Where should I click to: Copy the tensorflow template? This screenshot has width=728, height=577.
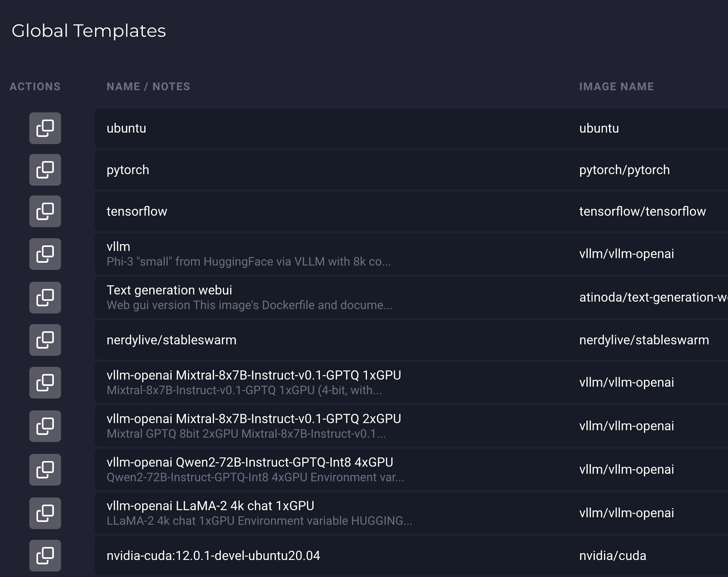point(45,211)
